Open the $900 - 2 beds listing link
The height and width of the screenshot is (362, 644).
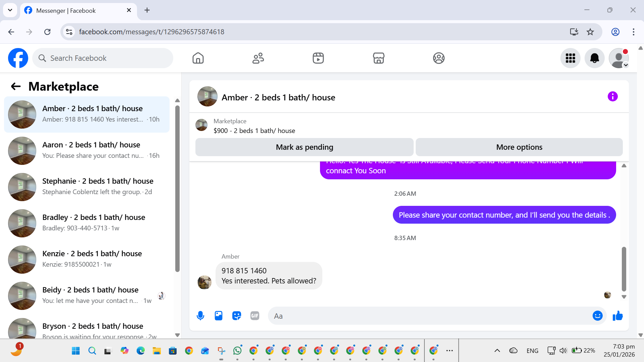pyautogui.click(x=254, y=131)
